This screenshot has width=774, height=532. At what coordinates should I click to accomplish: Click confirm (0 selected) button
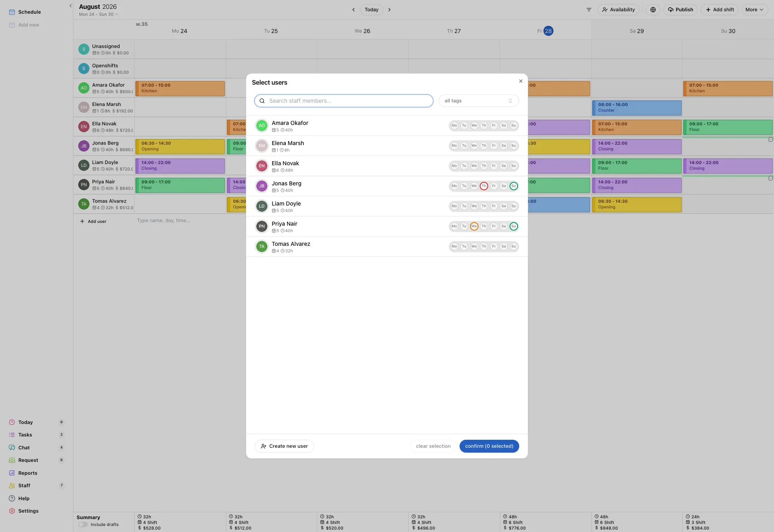click(x=489, y=446)
